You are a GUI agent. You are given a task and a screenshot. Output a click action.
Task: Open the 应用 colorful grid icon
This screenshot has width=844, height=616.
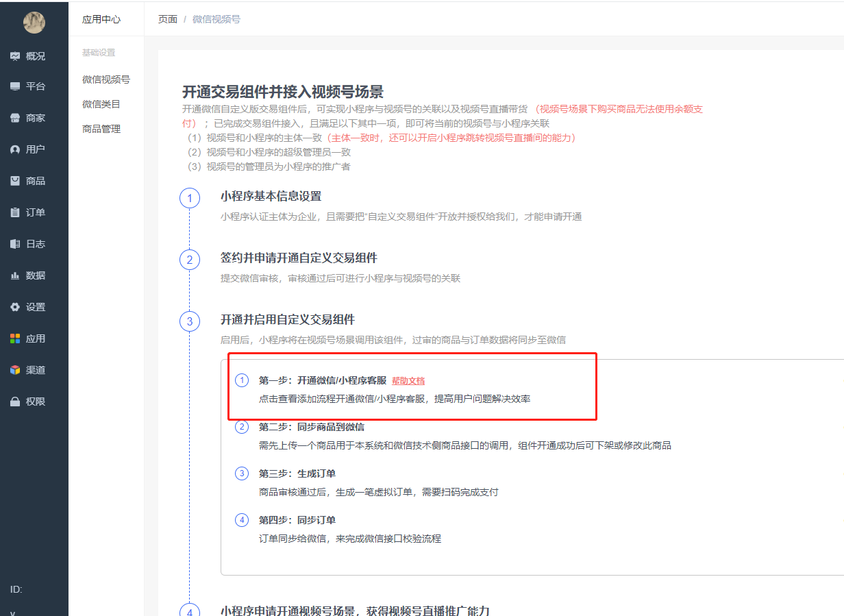coord(15,338)
